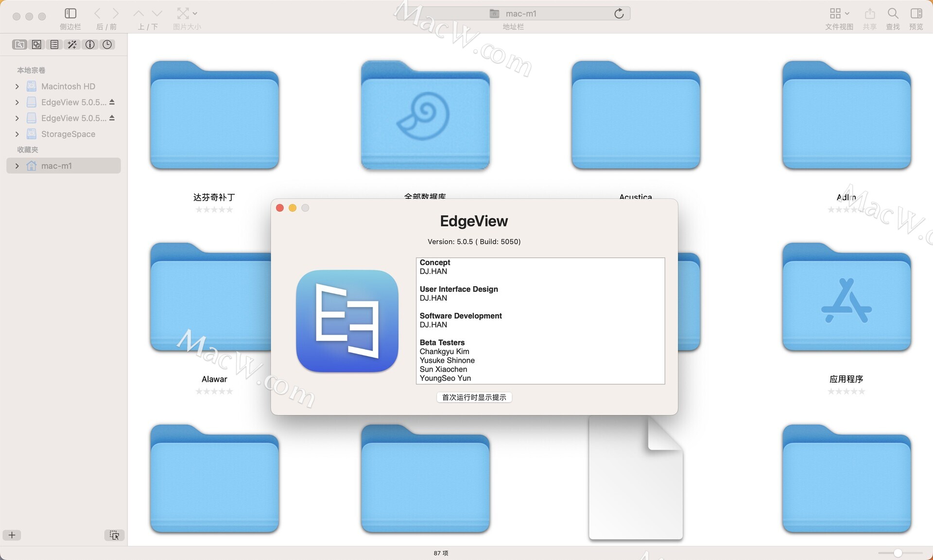Collapse or expand mac-m1 in favorites
933x560 pixels.
17,166
